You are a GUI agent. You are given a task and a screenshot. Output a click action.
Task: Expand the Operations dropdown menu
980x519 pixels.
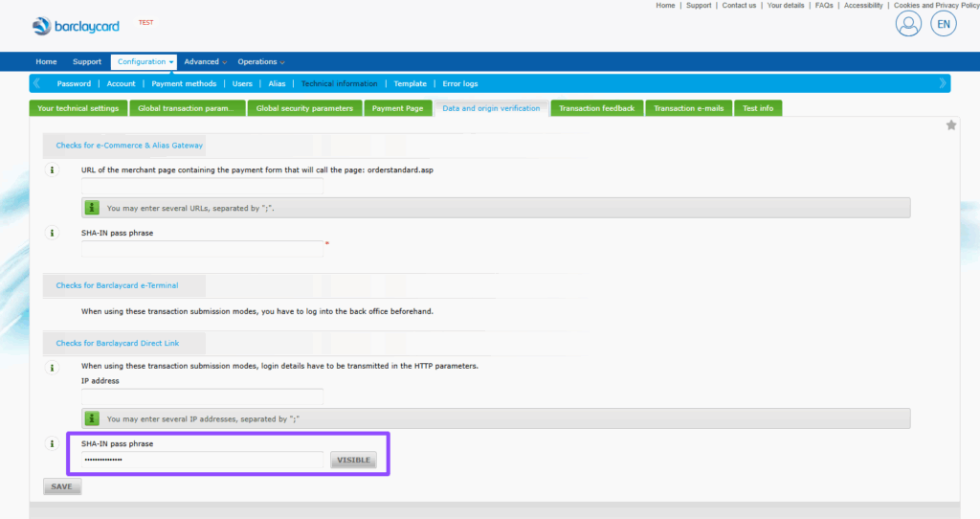260,62
